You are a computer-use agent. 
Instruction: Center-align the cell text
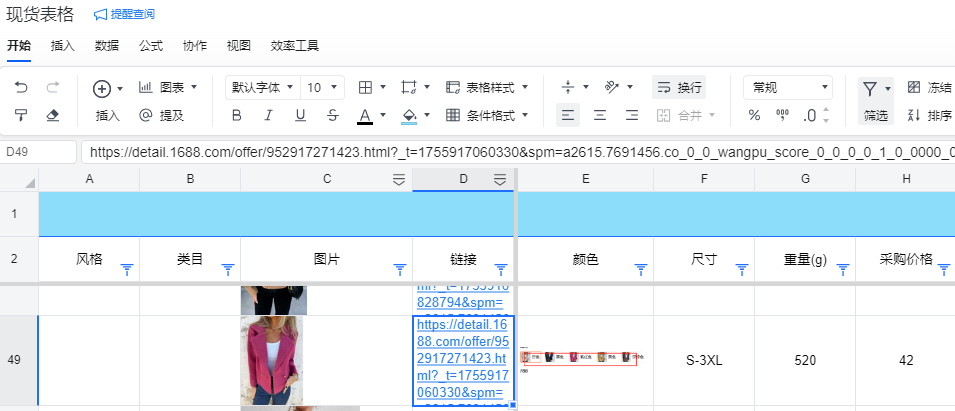pos(600,116)
